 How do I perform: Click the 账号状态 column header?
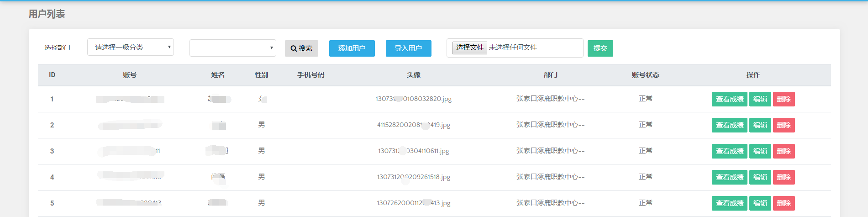tap(645, 75)
